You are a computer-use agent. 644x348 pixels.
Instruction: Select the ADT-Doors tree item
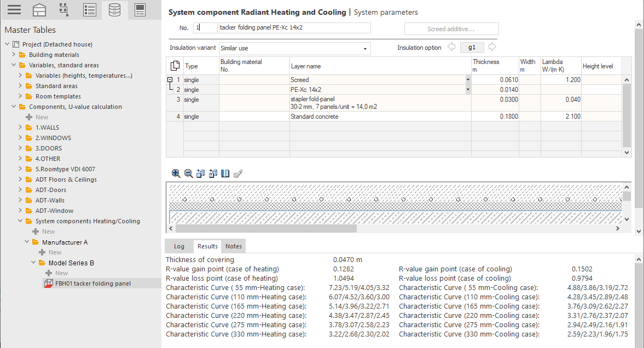pos(50,190)
